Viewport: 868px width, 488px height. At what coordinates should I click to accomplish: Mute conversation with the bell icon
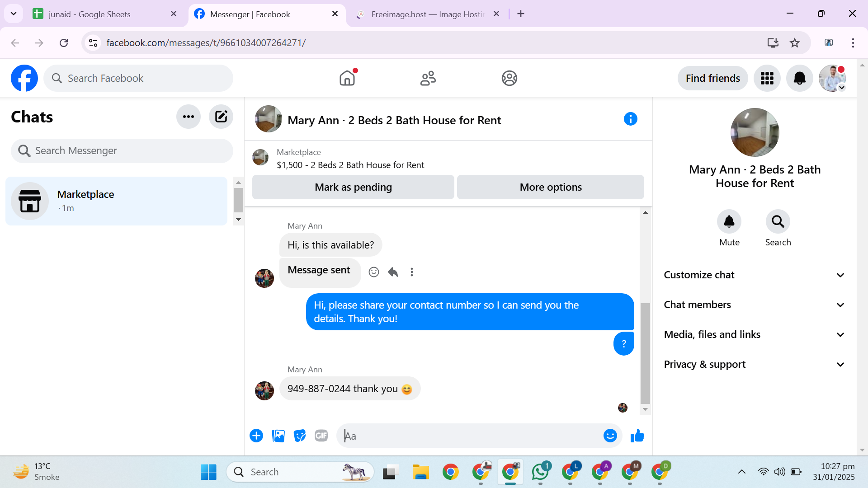point(729,221)
